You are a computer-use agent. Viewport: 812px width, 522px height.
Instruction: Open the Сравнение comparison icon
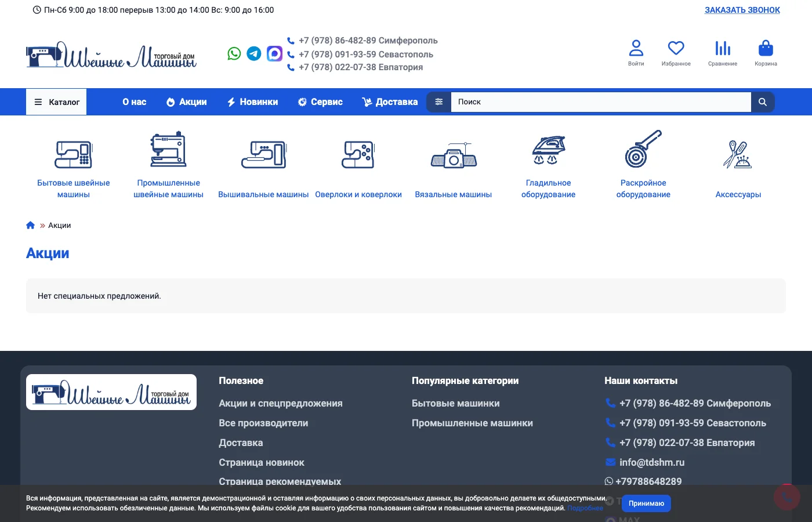723,53
